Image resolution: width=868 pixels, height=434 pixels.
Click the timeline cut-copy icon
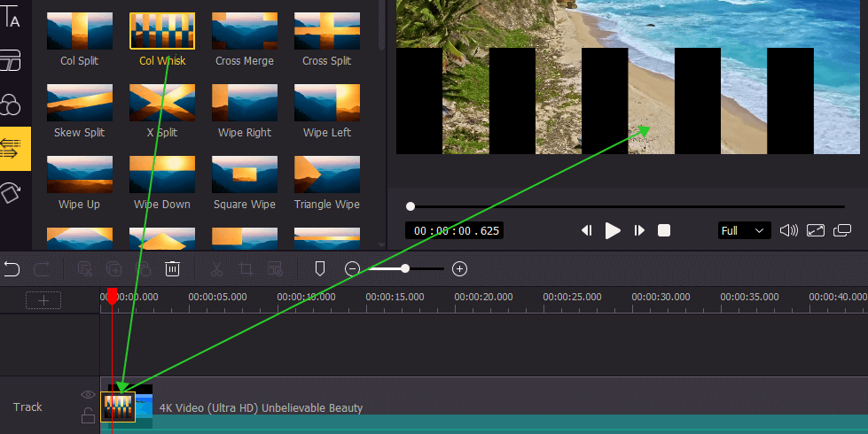point(85,269)
